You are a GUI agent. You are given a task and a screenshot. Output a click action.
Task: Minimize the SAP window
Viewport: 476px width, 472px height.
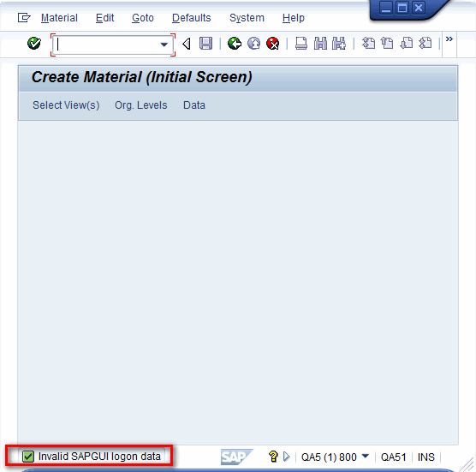coord(385,8)
